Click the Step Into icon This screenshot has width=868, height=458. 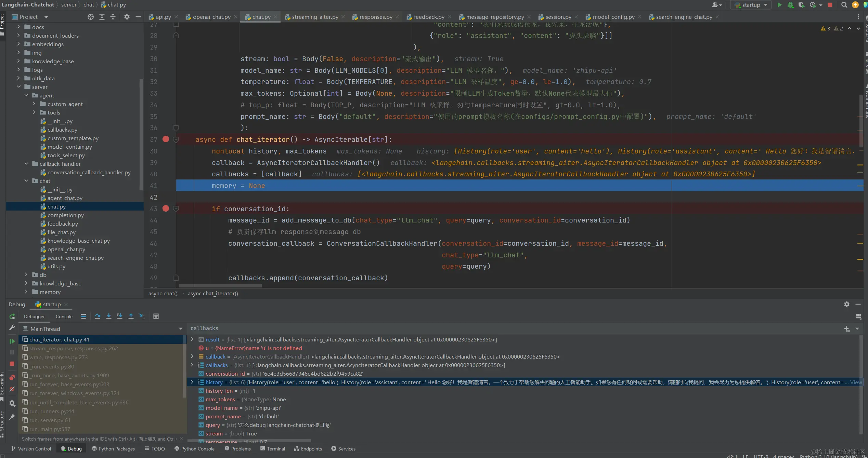click(108, 316)
